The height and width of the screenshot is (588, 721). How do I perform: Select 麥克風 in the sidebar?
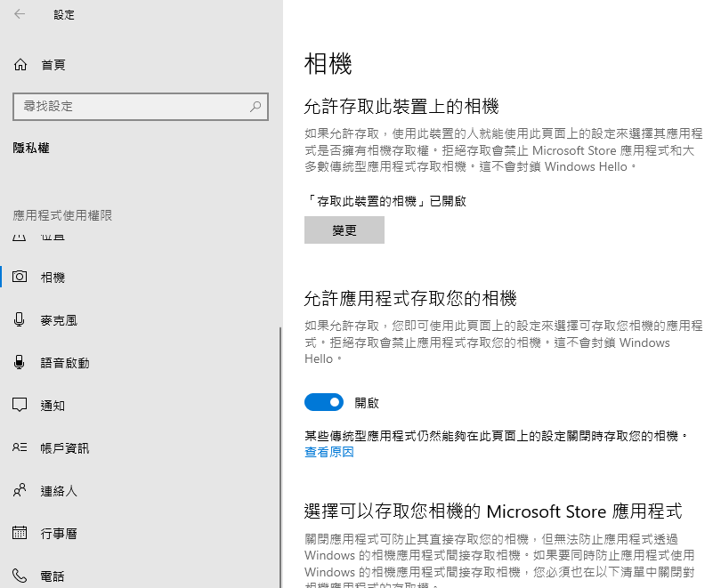click(x=59, y=320)
